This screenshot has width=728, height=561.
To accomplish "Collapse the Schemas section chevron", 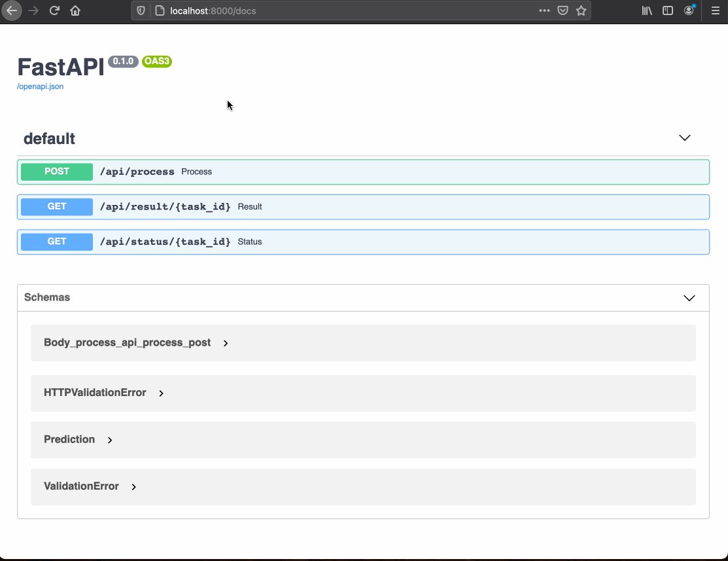I will pos(689,298).
